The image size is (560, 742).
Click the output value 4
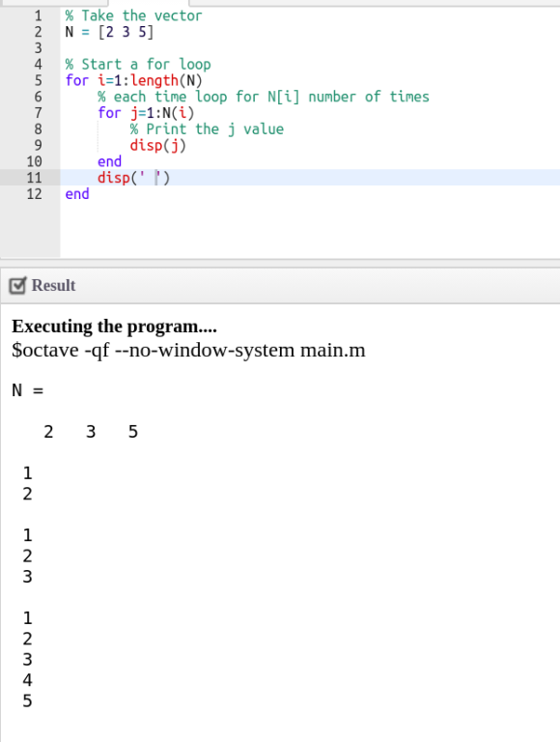[27, 680]
